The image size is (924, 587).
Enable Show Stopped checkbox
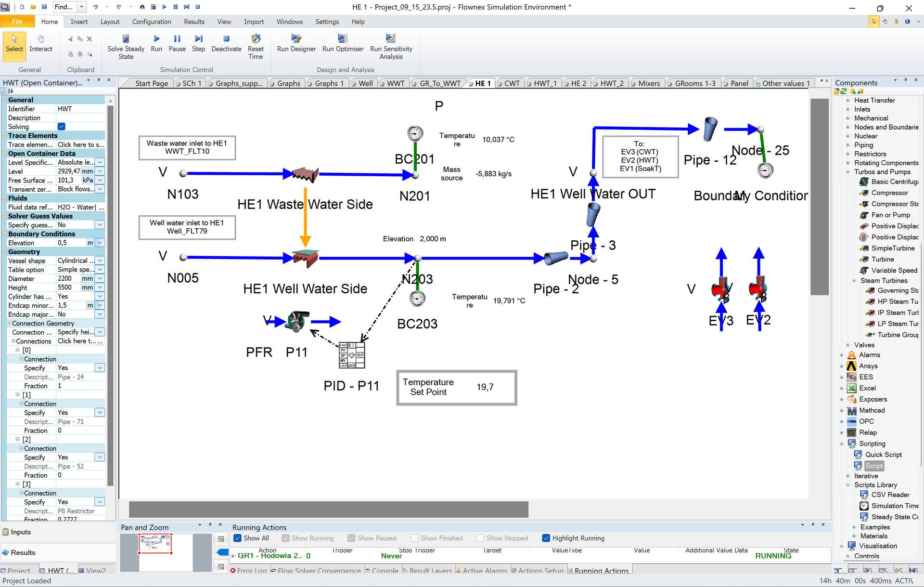click(x=480, y=538)
